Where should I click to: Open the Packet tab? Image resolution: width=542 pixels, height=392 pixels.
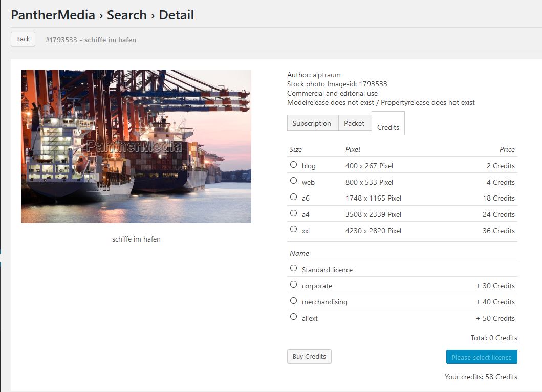coord(354,123)
